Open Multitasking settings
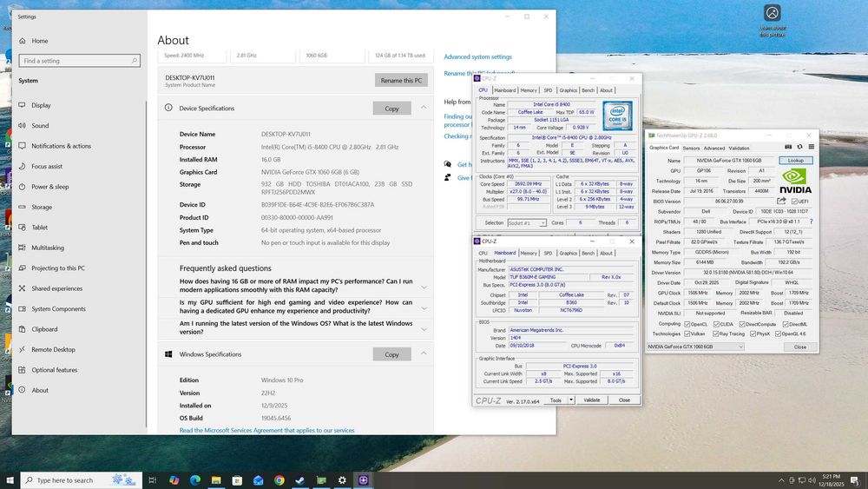The height and width of the screenshot is (489, 868). tap(48, 248)
